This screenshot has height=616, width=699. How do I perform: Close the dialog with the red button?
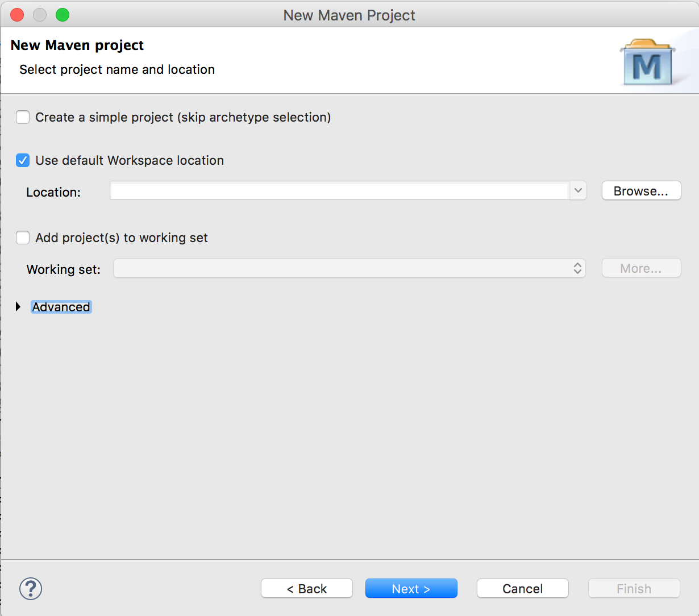(x=17, y=15)
